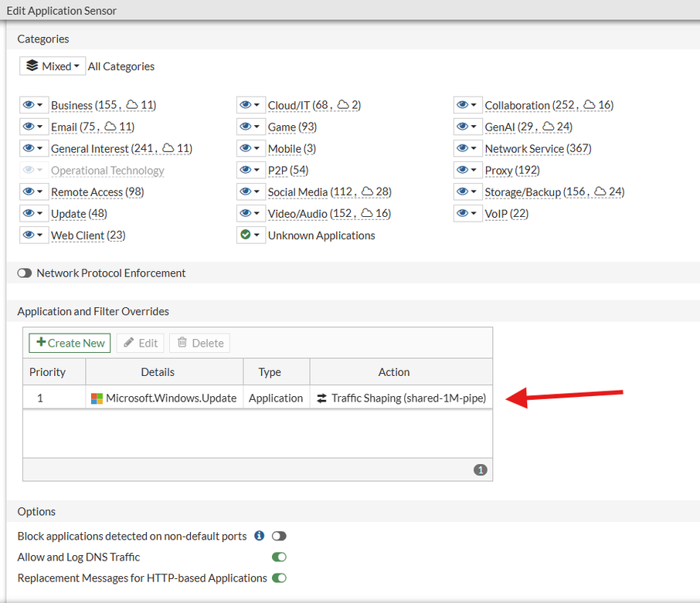This screenshot has height=603, width=700.
Task: Open allow checkmark dropdown for Unknown Applications
Action: (251, 235)
